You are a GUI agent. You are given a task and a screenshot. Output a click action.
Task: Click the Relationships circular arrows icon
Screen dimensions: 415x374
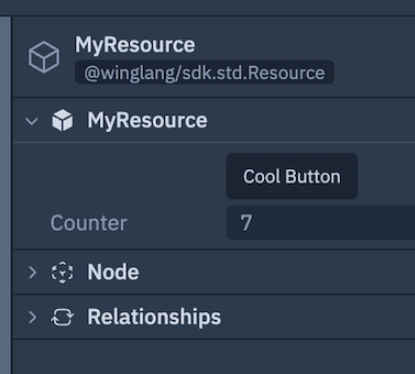(x=62, y=317)
